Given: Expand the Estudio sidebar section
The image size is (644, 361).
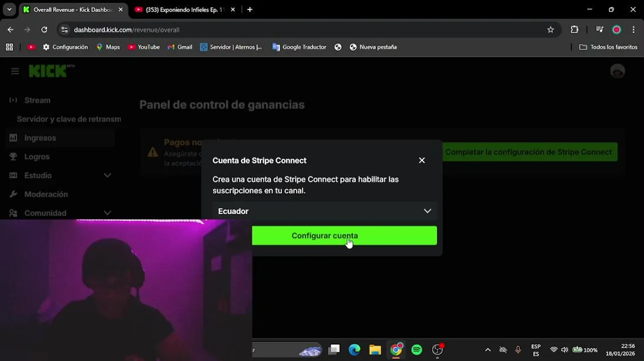Looking at the screenshot, I should coord(60,175).
